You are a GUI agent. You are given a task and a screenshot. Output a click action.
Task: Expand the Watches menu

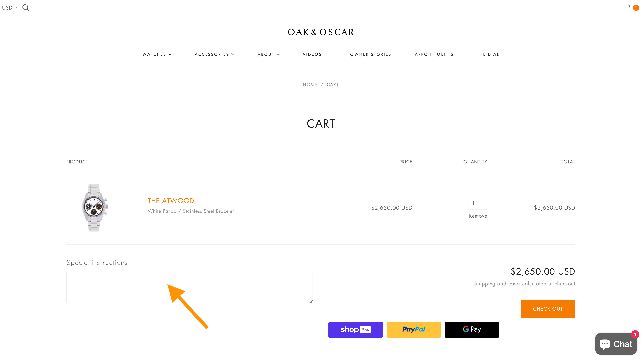point(157,54)
